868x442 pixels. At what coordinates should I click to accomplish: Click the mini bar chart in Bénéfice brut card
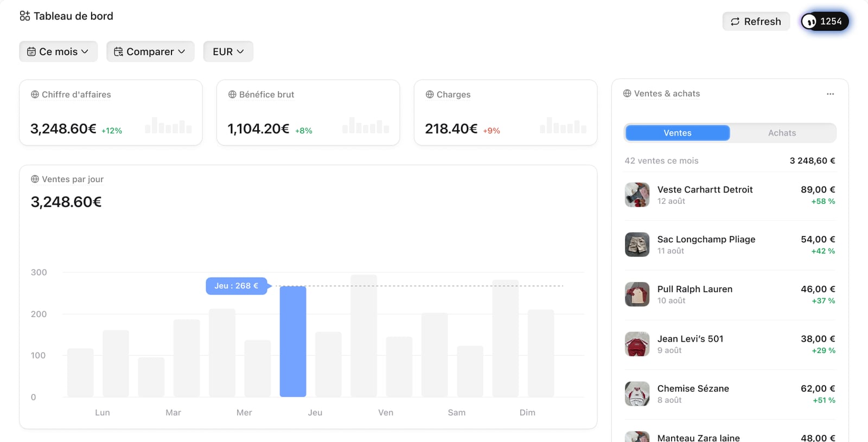coord(366,125)
